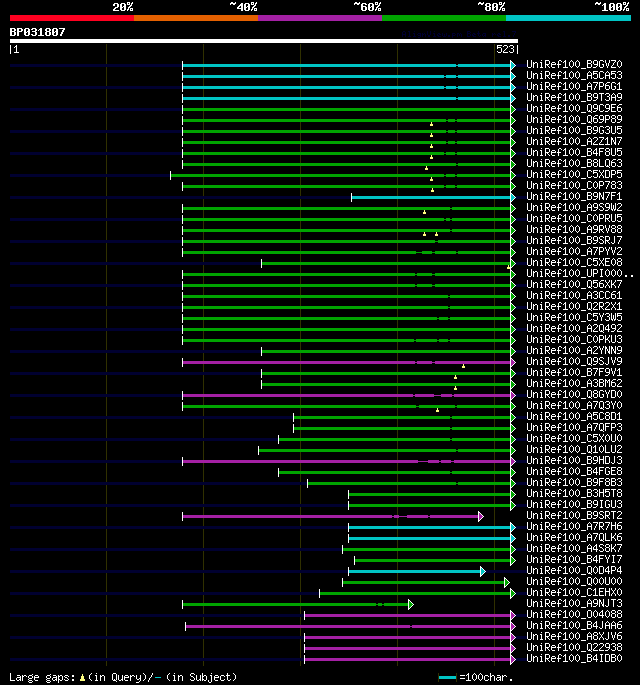Click the UniRef100_Q00U00 label
Screen dimensions: 640x685
[x=574, y=582]
